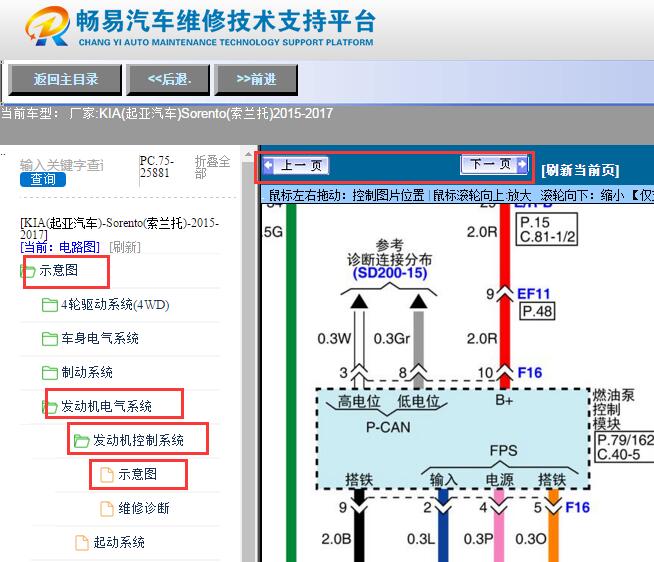Click the F16 label beside pin 5
The image size is (654, 562).
tap(577, 508)
